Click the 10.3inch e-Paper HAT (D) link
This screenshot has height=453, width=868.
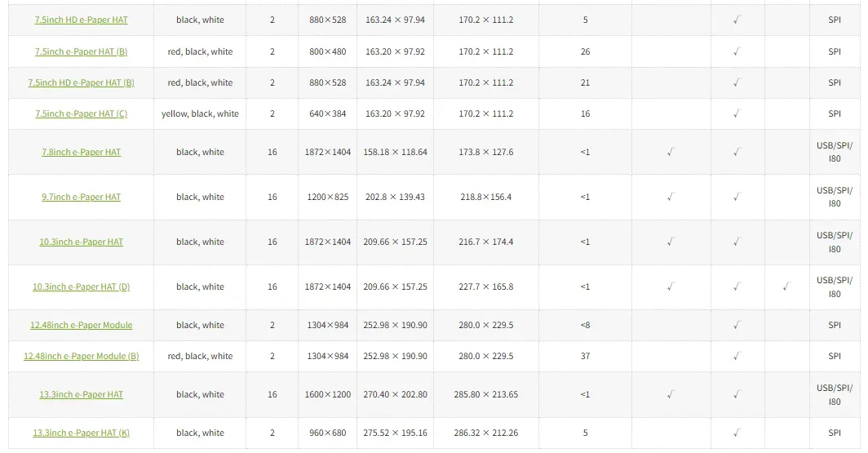point(81,286)
